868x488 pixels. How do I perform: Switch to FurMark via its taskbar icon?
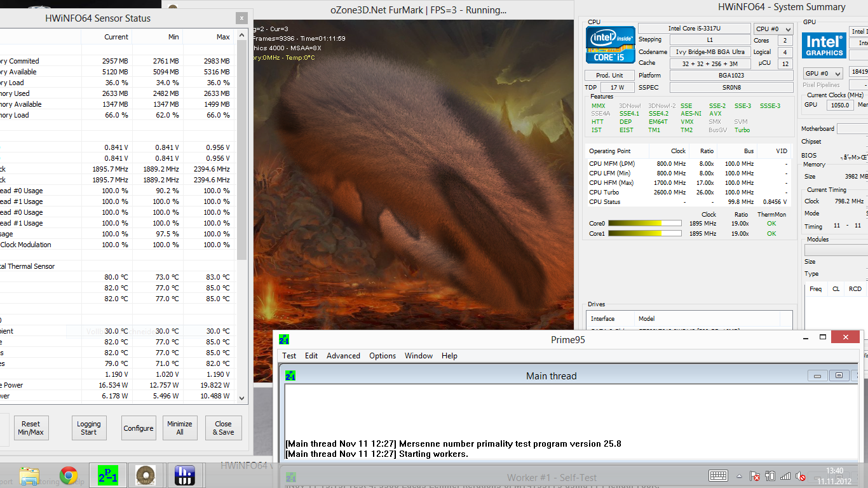(x=146, y=475)
